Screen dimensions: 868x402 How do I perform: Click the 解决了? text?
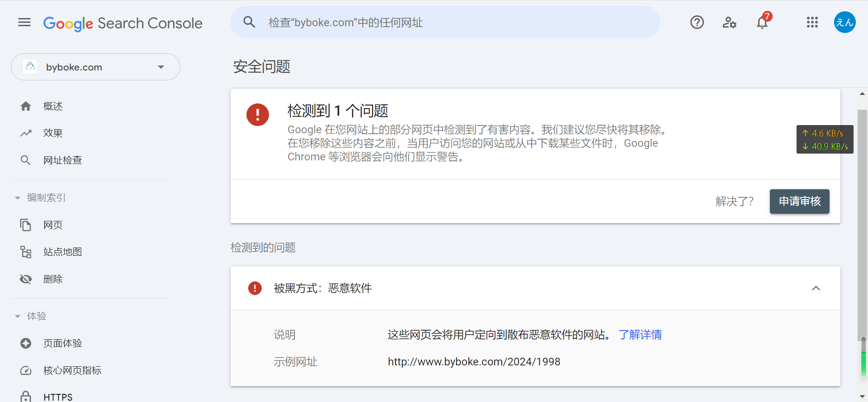coord(735,201)
